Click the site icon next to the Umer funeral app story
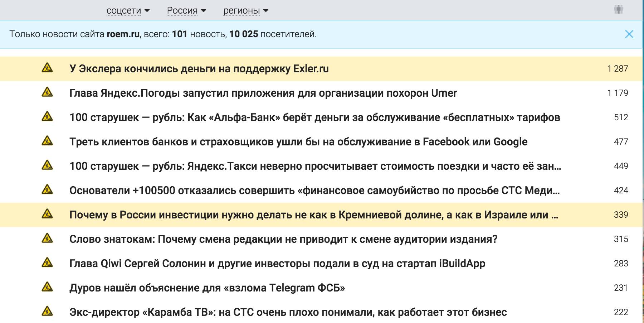This screenshot has height=323, width=644. click(47, 92)
